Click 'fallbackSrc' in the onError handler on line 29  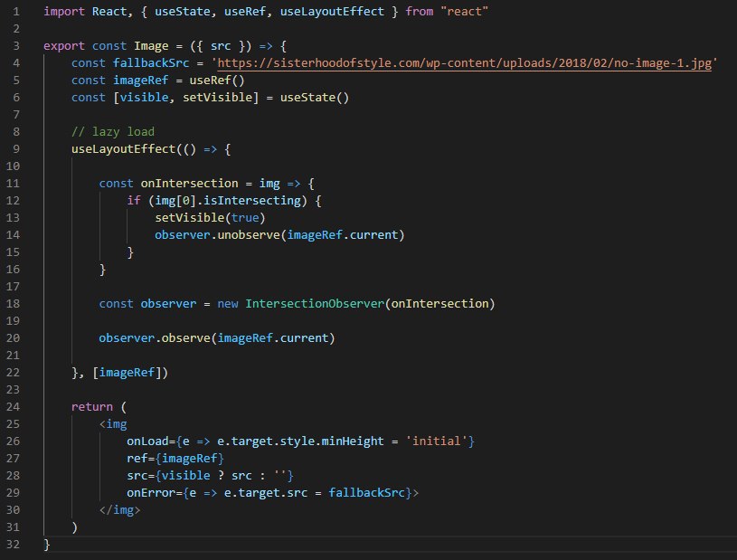[366, 493]
